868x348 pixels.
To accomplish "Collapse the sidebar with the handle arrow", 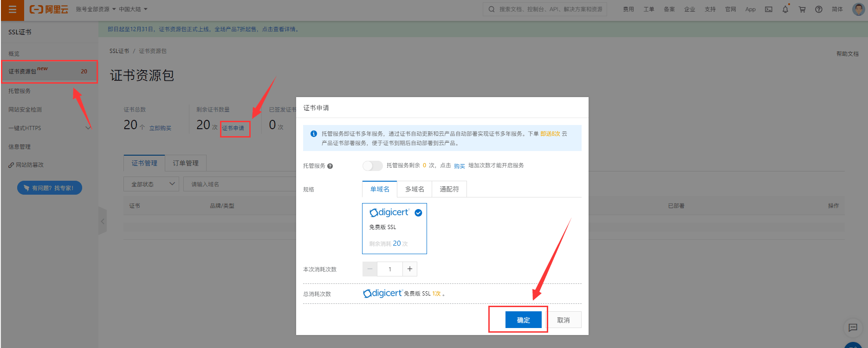I will coord(103,221).
